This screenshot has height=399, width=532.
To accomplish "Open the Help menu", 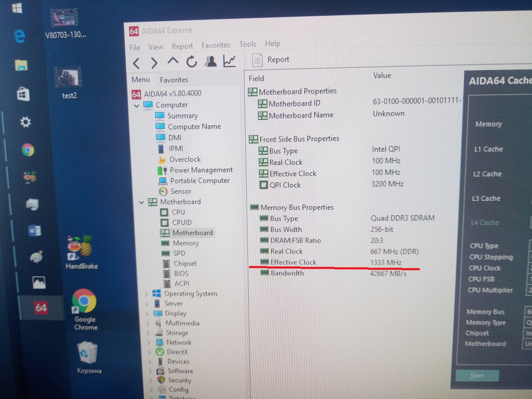I will [x=273, y=43].
